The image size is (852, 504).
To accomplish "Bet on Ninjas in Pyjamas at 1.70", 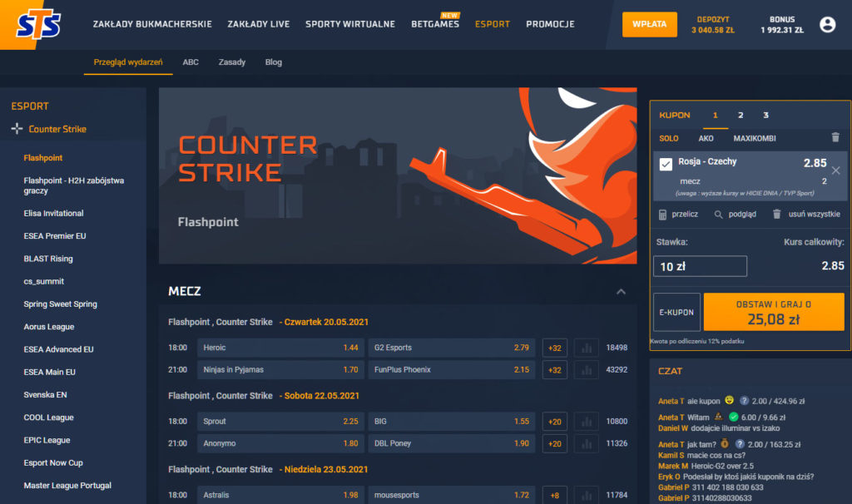I will [280, 370].
